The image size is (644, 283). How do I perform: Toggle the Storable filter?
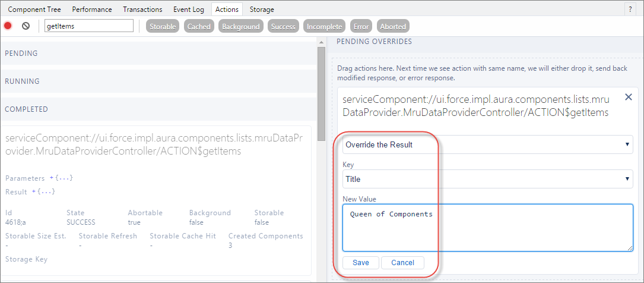[x=163, y=26]
